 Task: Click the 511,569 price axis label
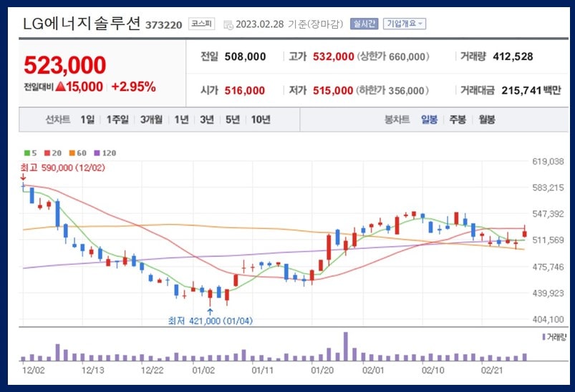pos(548,240)
